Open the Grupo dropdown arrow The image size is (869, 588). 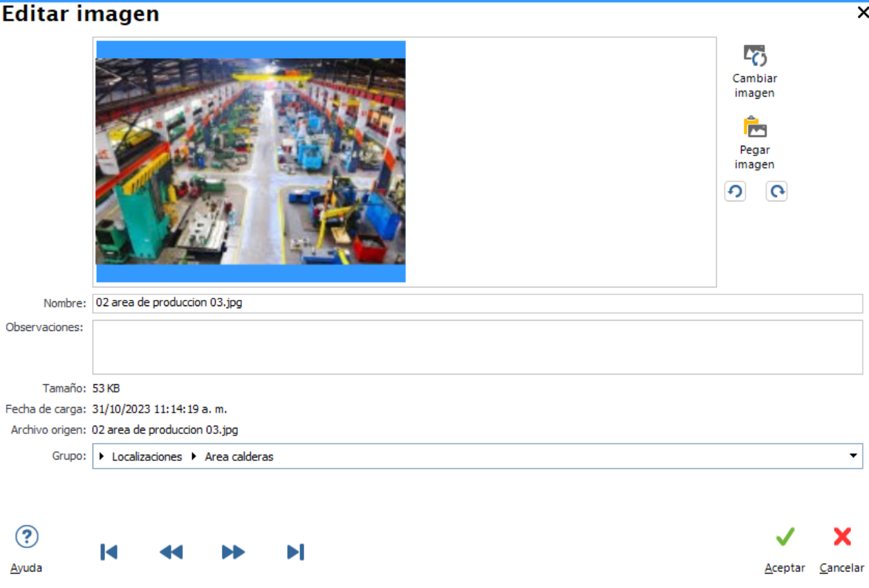[x=854, y=456]
